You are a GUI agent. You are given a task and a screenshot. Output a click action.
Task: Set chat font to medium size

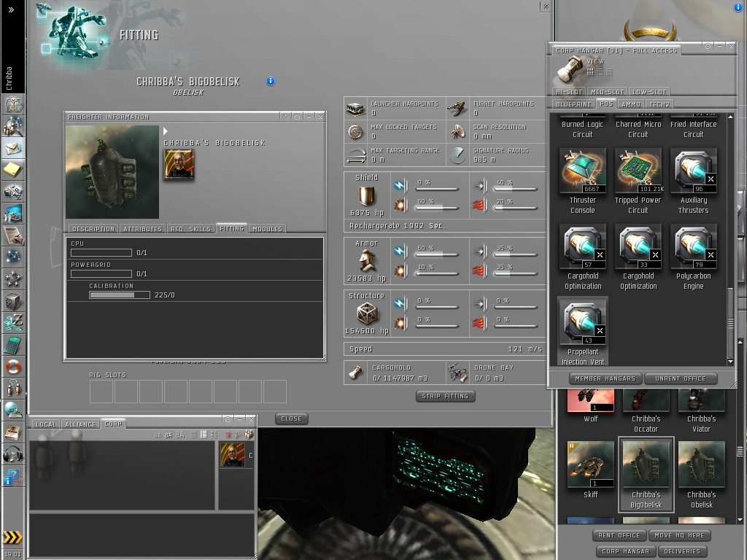click(169, 435)
